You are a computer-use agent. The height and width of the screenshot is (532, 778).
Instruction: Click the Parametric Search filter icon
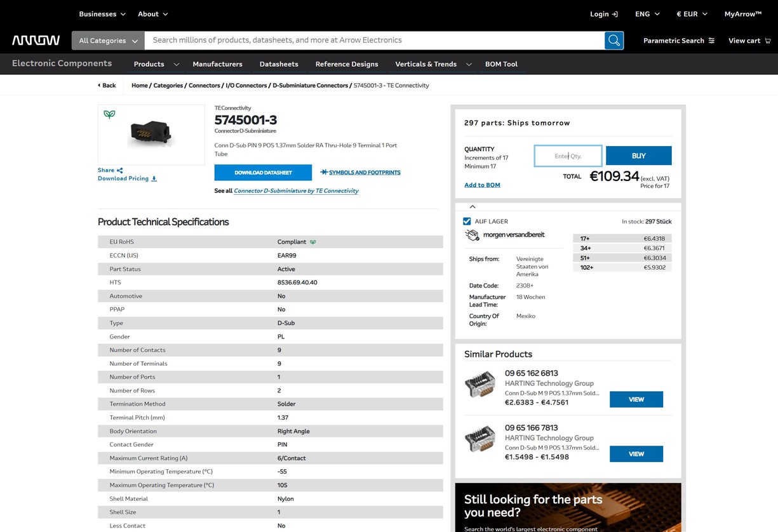coord(711,41)
